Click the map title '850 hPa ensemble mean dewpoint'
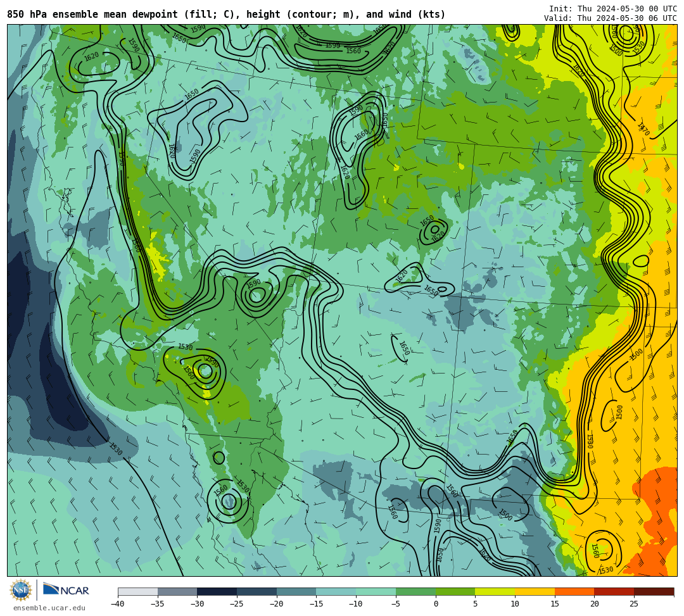This screenshot has width=684, height=616. 92,15
